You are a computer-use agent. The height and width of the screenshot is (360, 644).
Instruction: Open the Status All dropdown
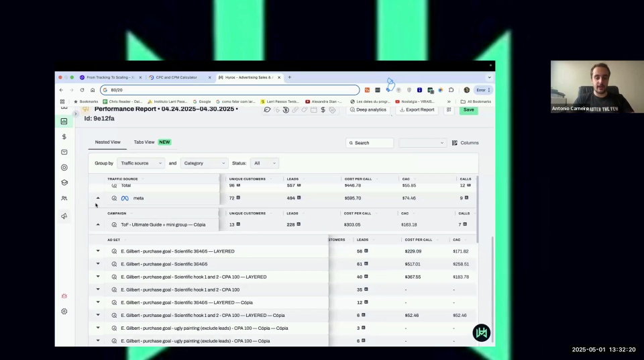point(264,163)
